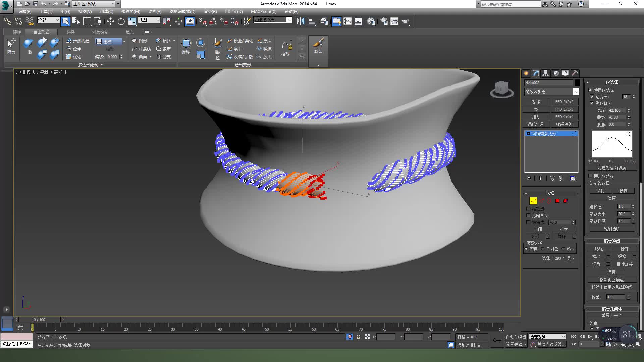Image resolution: width=644 pixels, height=362 pixels.
Task: Click the Configure Modifier Sets icon
Action: pyautogui.click(x=573, y=178)
